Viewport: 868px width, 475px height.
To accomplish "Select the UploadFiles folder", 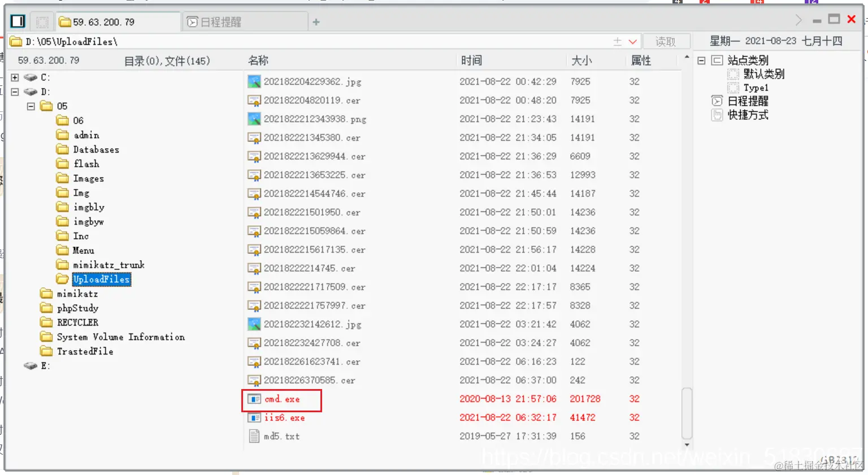I will tap(101, 279).
